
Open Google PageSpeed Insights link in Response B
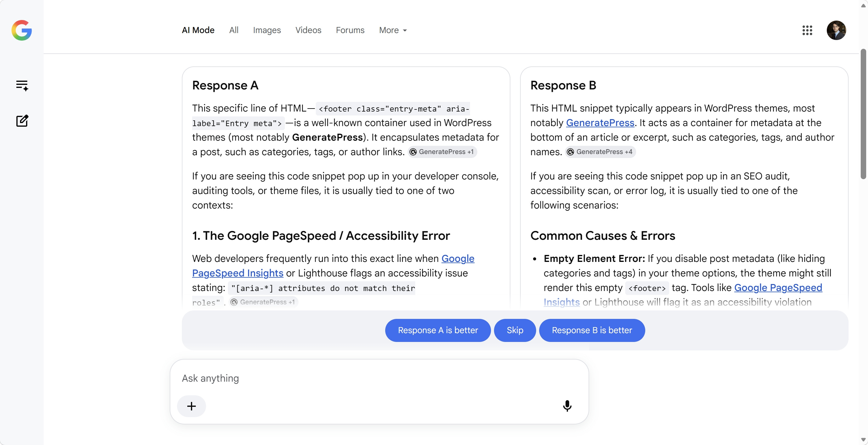778,287
